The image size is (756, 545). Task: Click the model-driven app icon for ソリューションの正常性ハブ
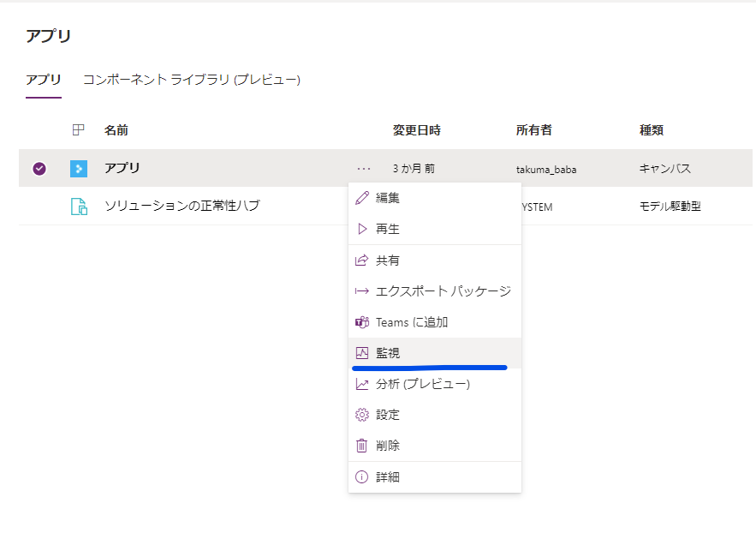point(79,207)
